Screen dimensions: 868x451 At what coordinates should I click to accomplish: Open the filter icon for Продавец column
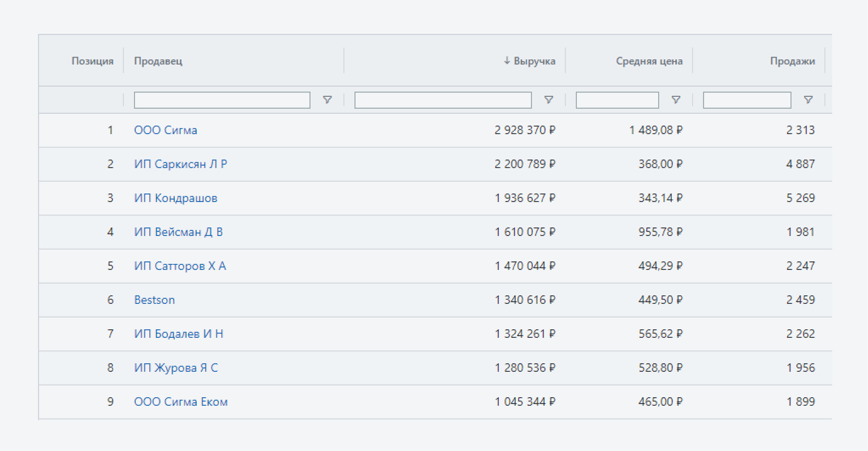pyautogui.click(x=327, y=100)
